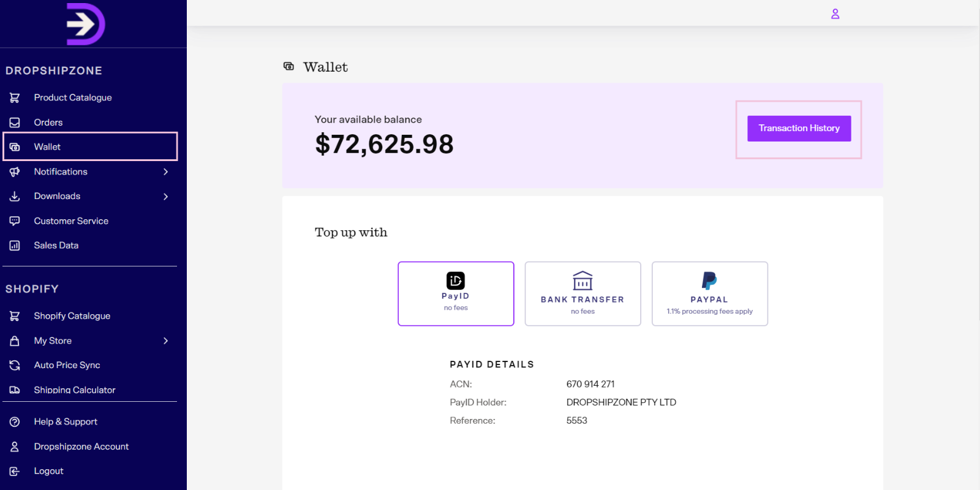The height and width of the screenshot is (490, 980).
Task: Choose Bank Transfer top up option
Action: click(582, 294)
